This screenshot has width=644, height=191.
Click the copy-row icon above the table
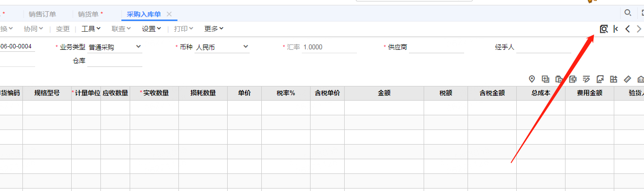546,79
